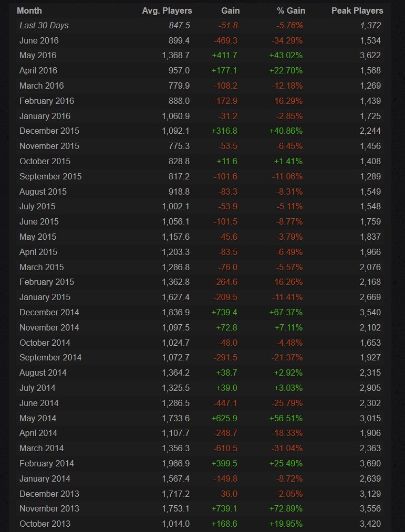This screenshot has height=532, width=405.
Task: Select the June 2014 month cell
Action: (x=39, y=403)
